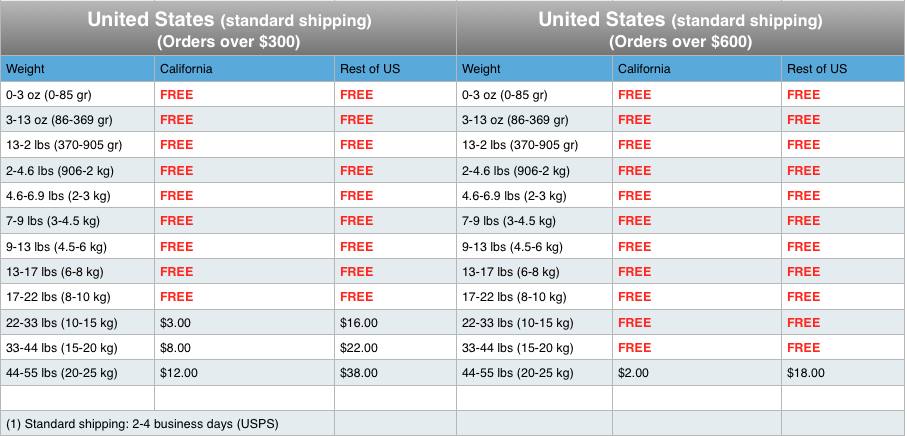Screen dimensions: 907x436
Task: Click the "Orders over $300" table heading
Action: pos(229,42)
